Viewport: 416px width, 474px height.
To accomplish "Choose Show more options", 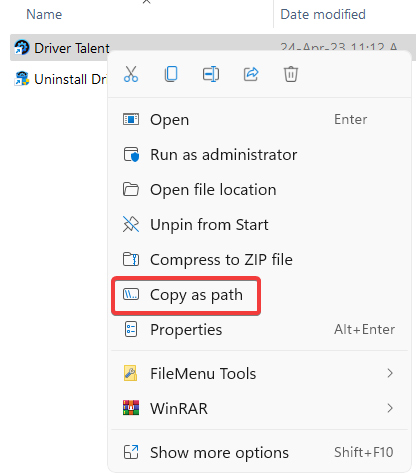I will [x=259, y=453].
